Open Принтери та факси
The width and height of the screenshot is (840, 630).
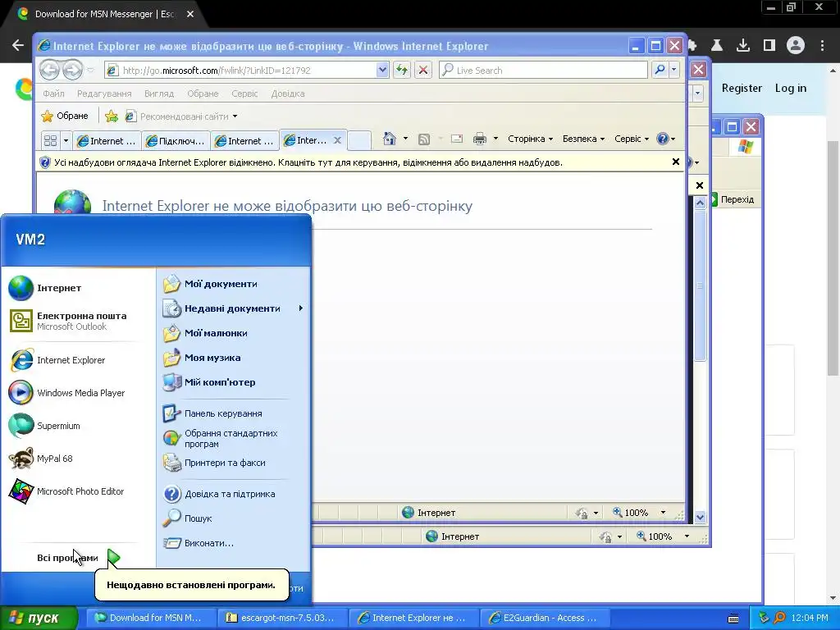pyautogui.click(x=214, y=463)
